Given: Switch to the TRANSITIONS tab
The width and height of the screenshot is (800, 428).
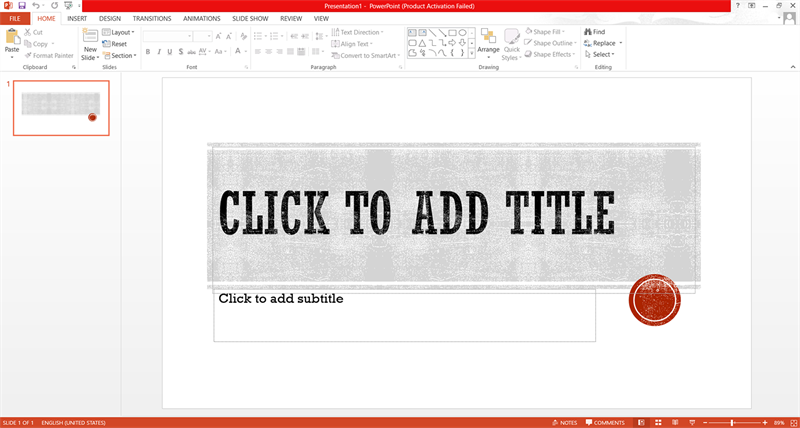Looking at the screenshot, I should 152,18.
